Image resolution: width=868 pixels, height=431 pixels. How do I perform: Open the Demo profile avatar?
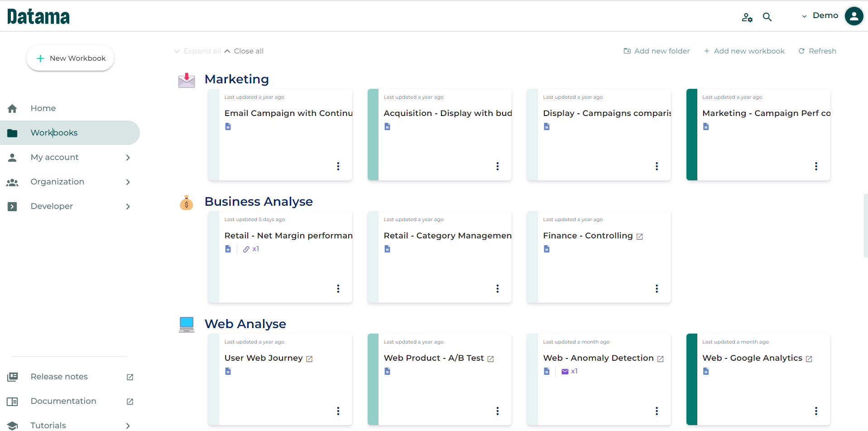tap(854, 16)
